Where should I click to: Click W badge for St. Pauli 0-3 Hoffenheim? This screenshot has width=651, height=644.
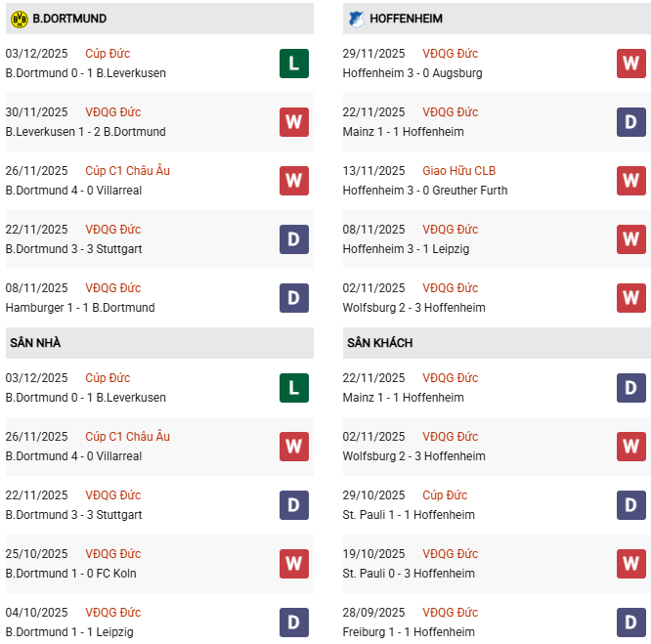631,564
